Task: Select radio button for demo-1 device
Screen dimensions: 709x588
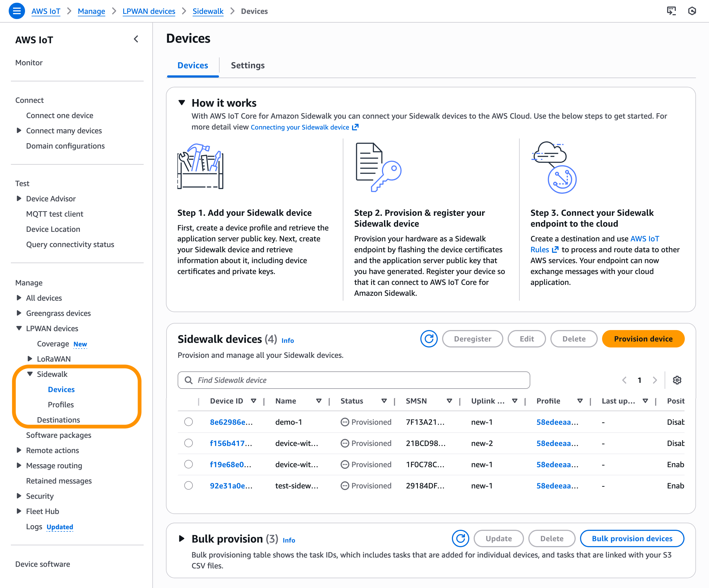Action: point(188,422)
